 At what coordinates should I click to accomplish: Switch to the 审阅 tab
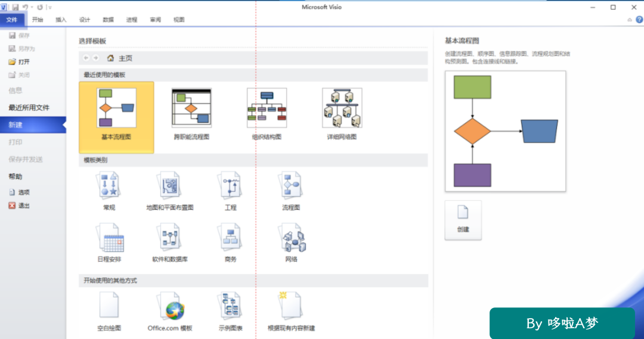click(155, 20)
